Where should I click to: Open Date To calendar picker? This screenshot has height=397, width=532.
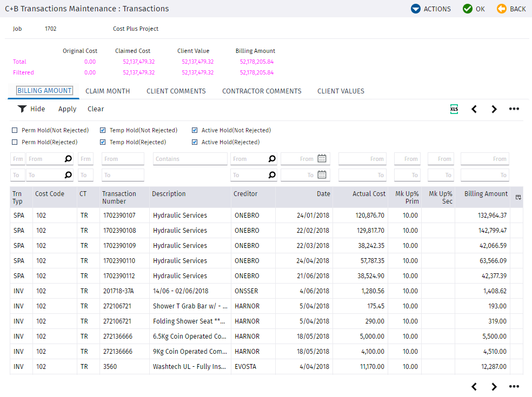(x=322, y=174)
